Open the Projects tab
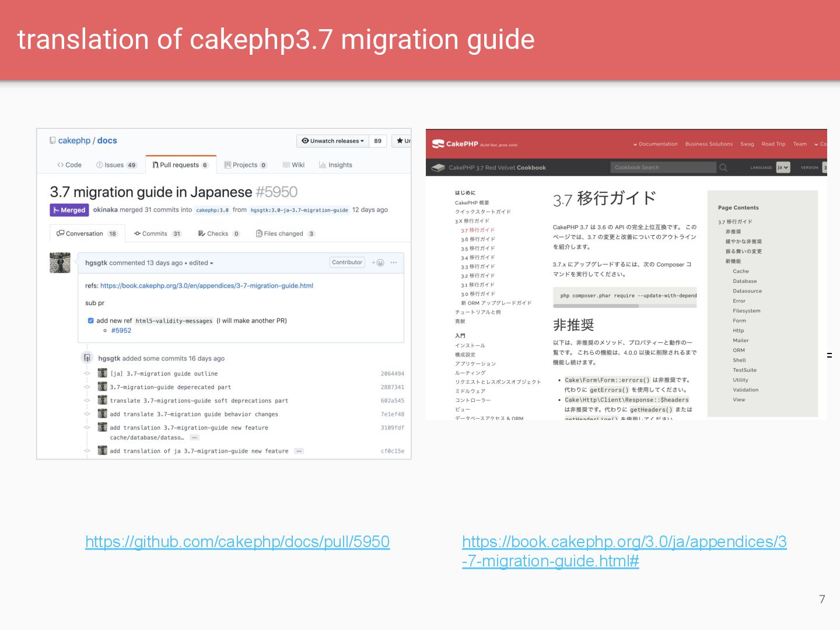 tap(246, 165)
